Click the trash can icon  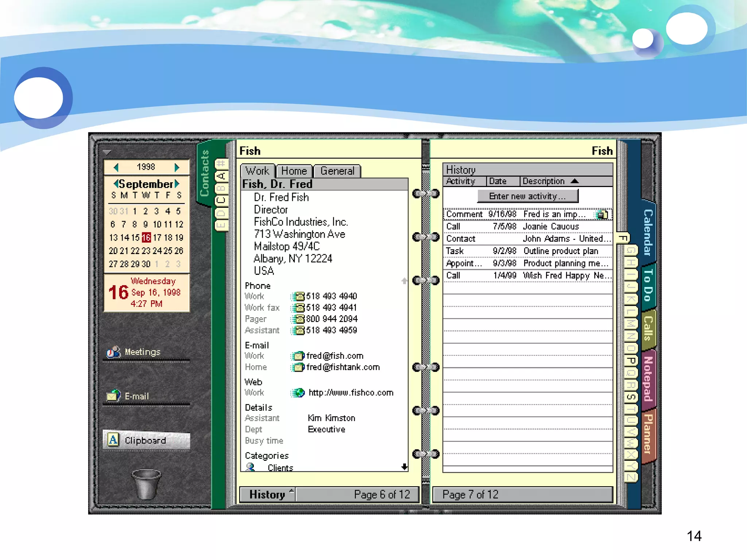click(x=146, y=484)
